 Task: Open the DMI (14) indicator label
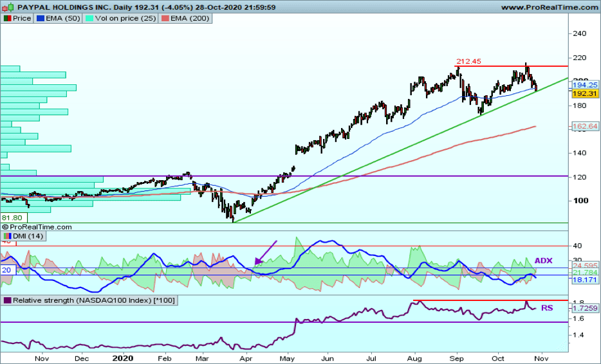[x=28, y=236]
